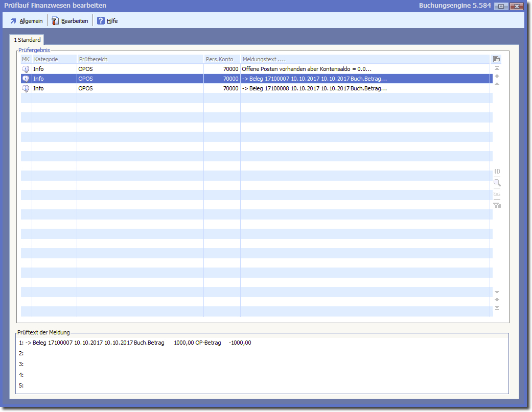Click the table layout icon above scroll arrows

(496, 59)
